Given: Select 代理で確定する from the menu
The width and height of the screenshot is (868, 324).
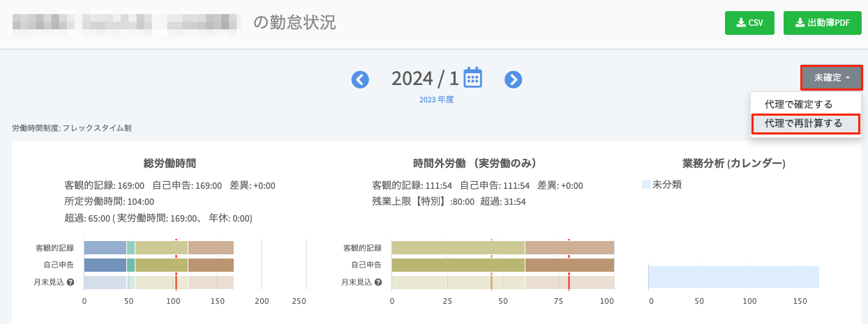Looking at the screenshot, I should pos(798,105).
